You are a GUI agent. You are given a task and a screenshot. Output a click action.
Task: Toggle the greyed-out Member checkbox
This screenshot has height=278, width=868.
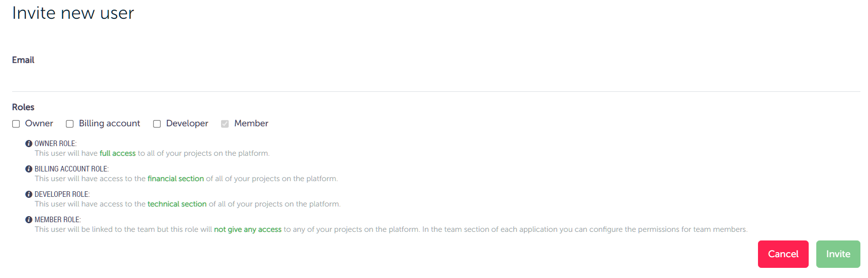point(225,124)
